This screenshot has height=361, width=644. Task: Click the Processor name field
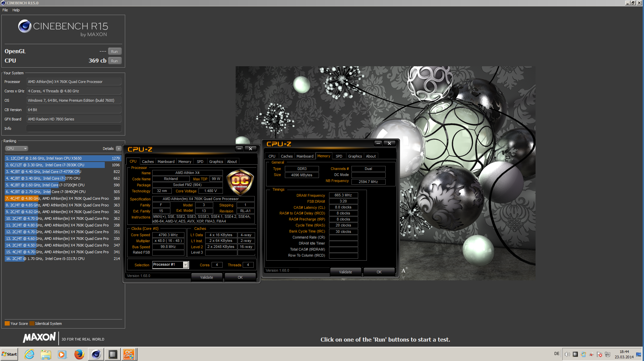tap(74, 82)
